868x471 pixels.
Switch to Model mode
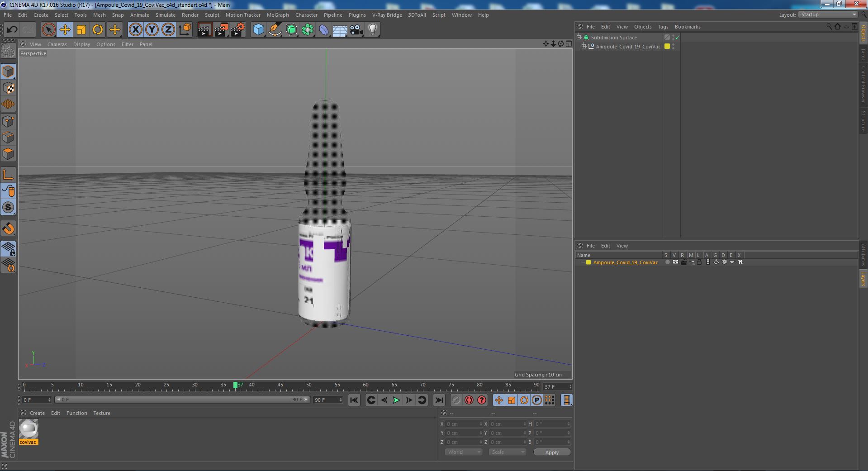point(8,71)
